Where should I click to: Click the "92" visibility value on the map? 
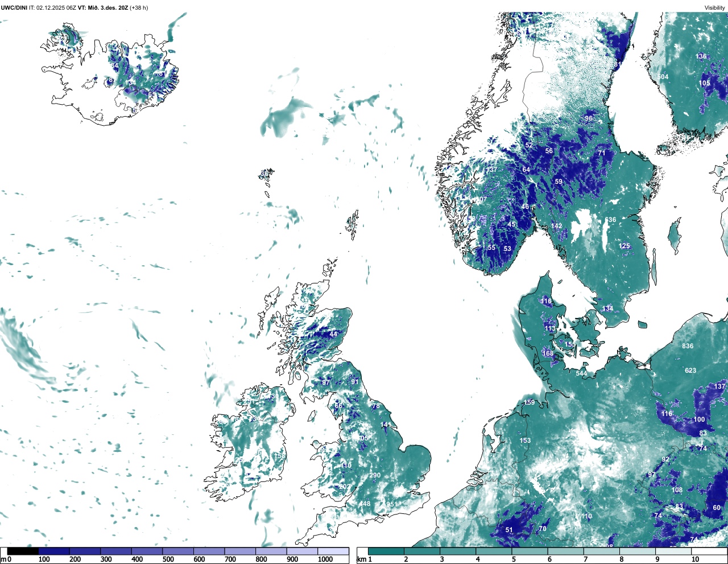665,460
